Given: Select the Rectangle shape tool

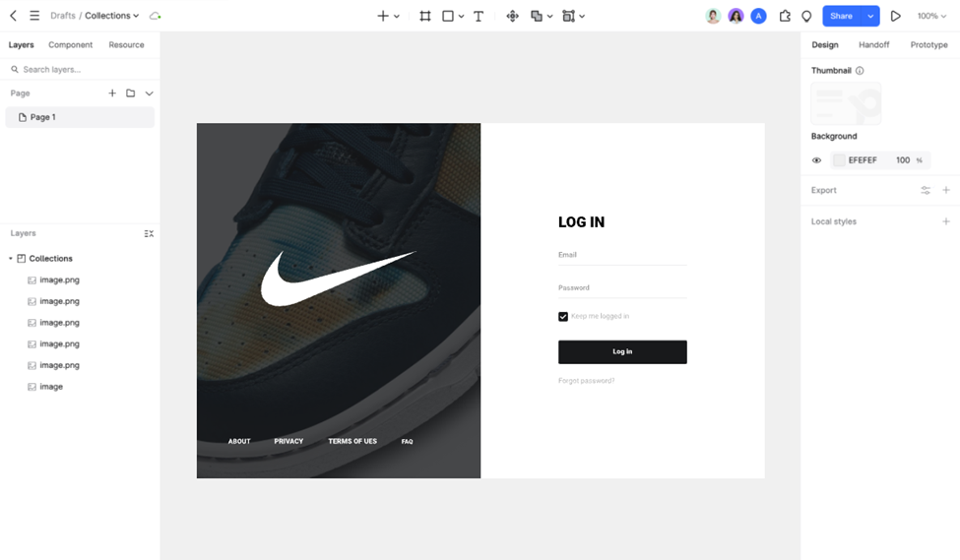Looking at the screenshot, I should point(448,16).
